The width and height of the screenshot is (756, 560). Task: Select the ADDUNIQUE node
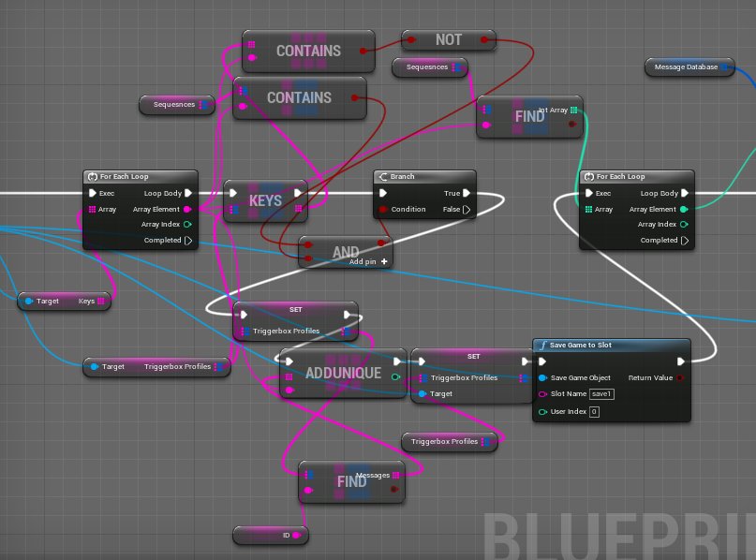pos(343,373)
